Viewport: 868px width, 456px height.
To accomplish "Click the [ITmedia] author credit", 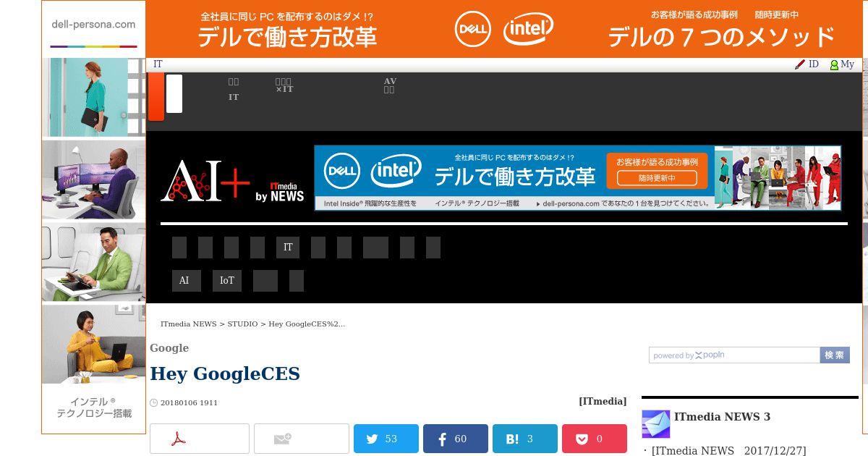I will pyautogui.click(x=603, y=401).
